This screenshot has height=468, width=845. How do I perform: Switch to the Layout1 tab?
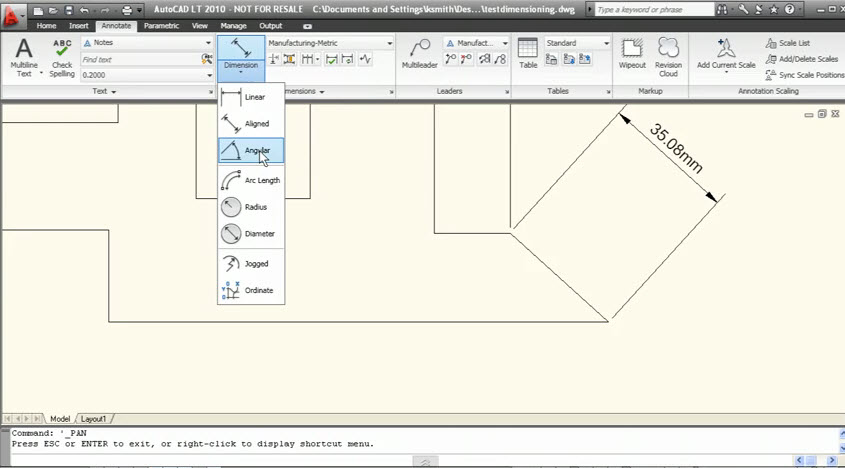[94, 419]
